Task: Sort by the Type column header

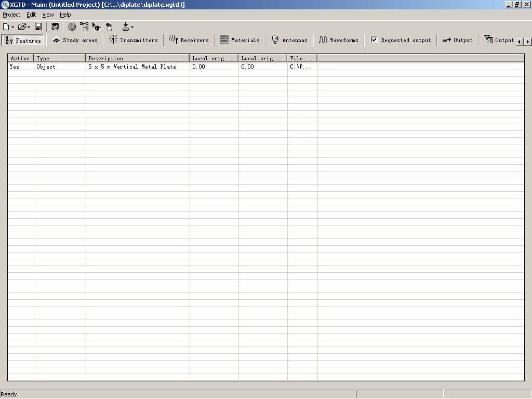Action: coord(60,58)
